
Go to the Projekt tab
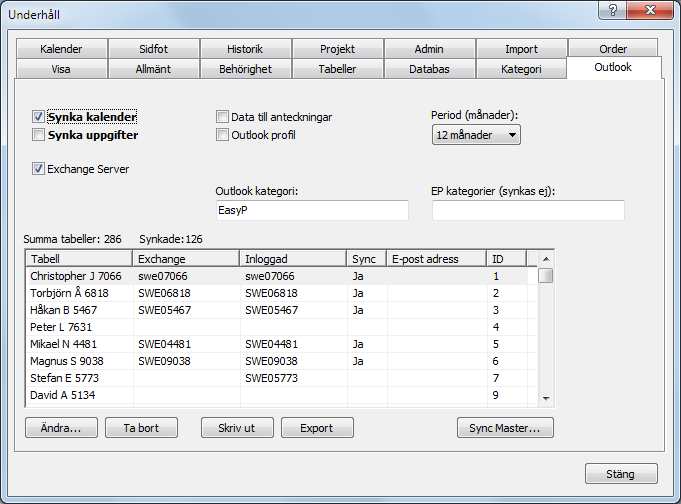337,49
